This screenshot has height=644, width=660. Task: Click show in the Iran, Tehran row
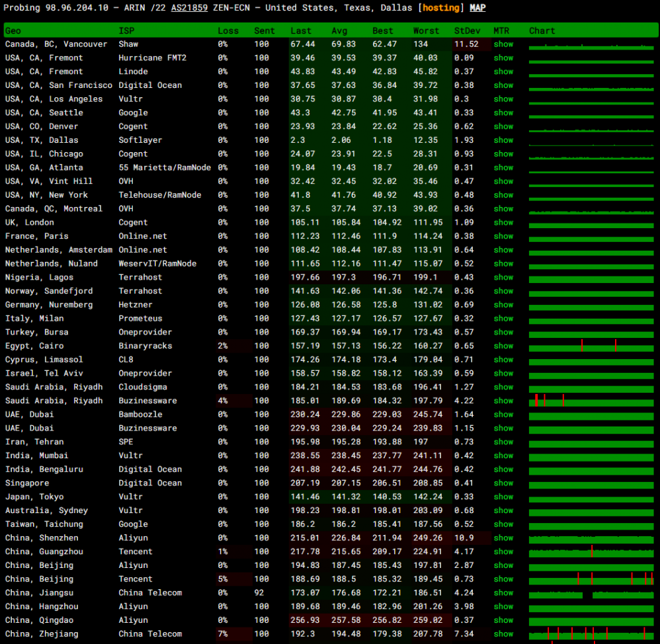(x=503, y=442)
